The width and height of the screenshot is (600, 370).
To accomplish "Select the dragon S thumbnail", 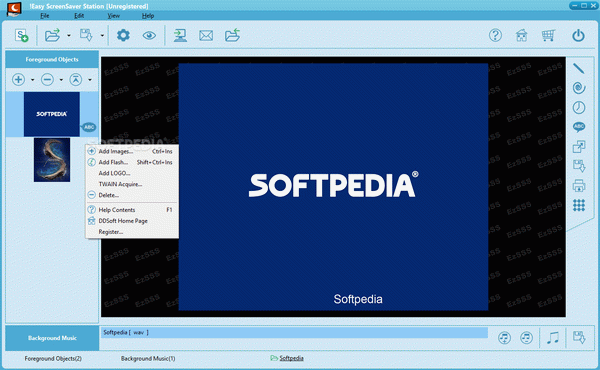I will [52, 160].
